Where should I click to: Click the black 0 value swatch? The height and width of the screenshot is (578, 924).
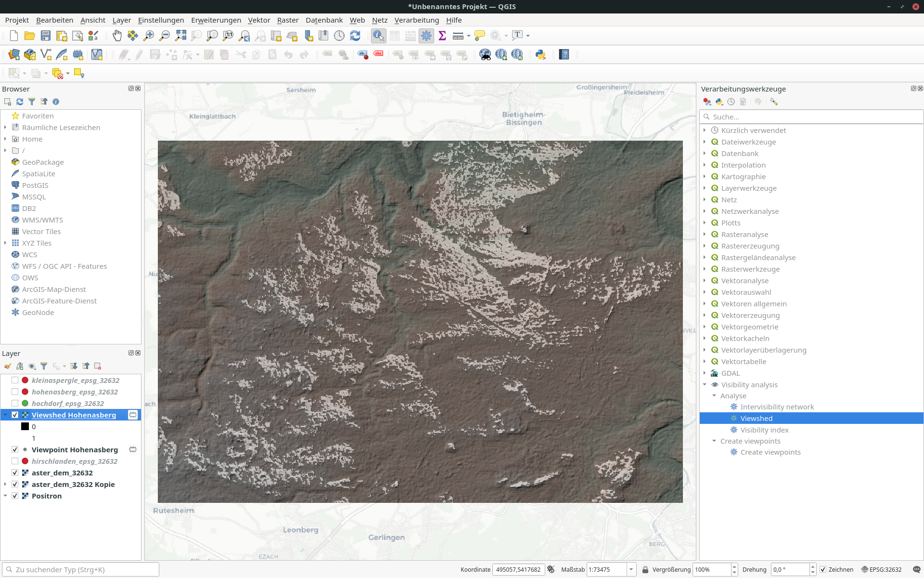point(25,426)
